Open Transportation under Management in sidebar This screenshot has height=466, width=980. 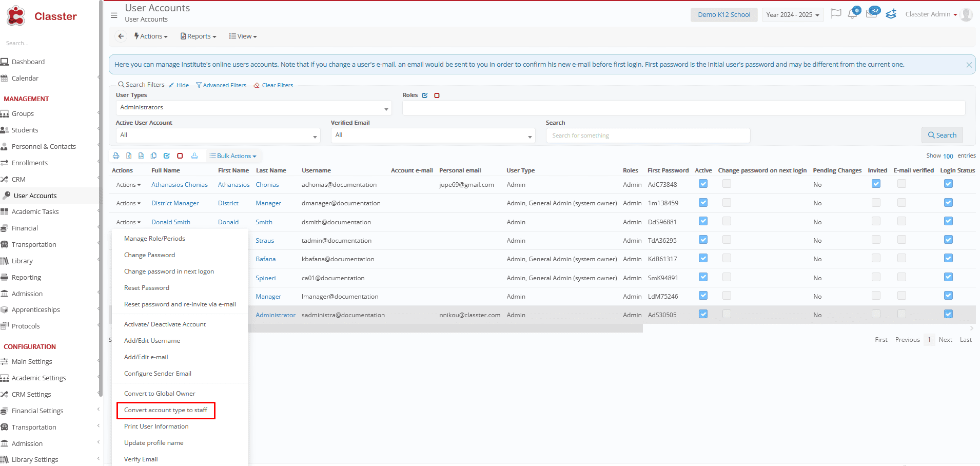coord(34,244)
